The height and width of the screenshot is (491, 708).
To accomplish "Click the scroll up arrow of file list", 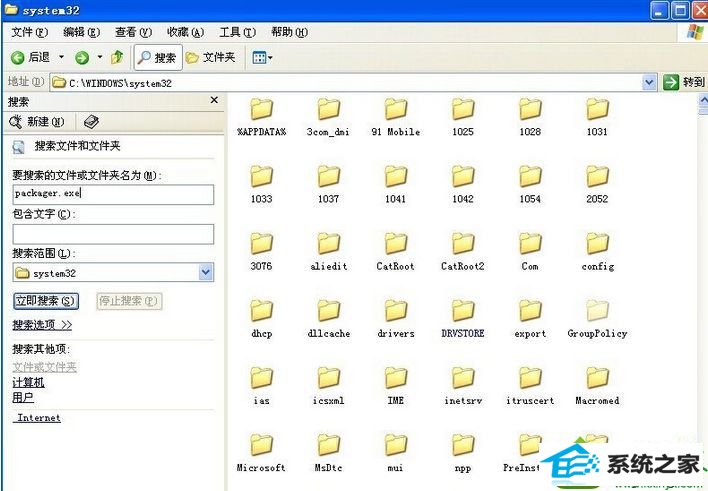I will coord(703,100).
